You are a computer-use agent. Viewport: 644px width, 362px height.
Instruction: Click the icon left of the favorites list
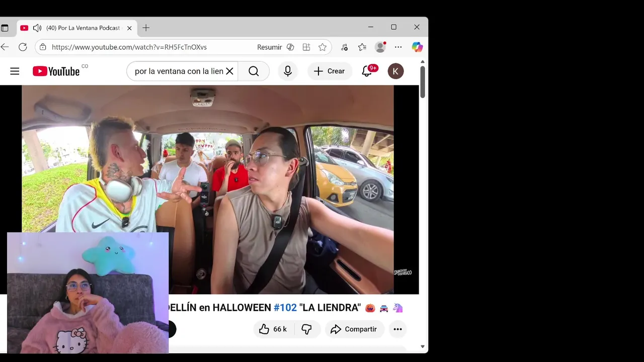click(344, 47)
